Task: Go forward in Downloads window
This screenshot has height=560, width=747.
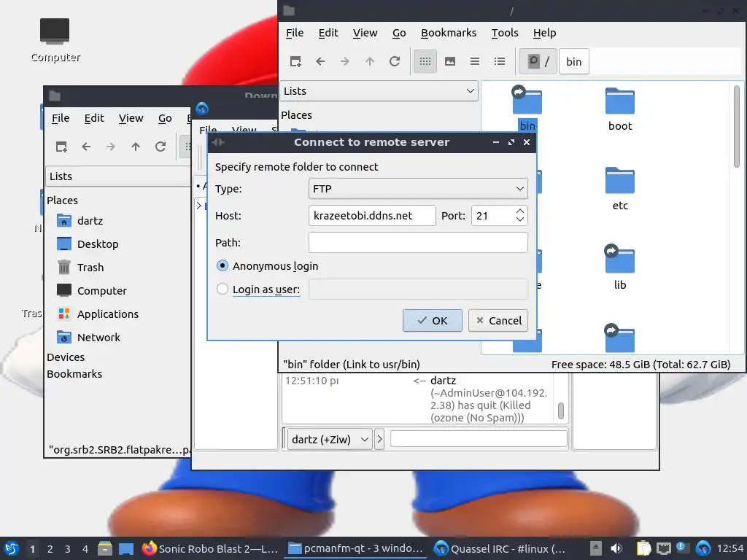Action: (111, 147)
